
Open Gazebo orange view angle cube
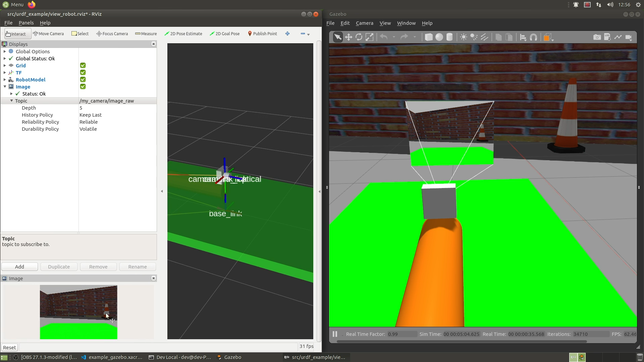coord(547,37)
